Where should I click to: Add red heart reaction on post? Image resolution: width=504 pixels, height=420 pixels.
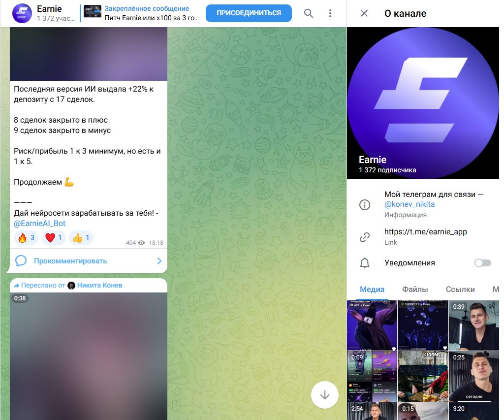pyautogui.click(x=54, y=238)
